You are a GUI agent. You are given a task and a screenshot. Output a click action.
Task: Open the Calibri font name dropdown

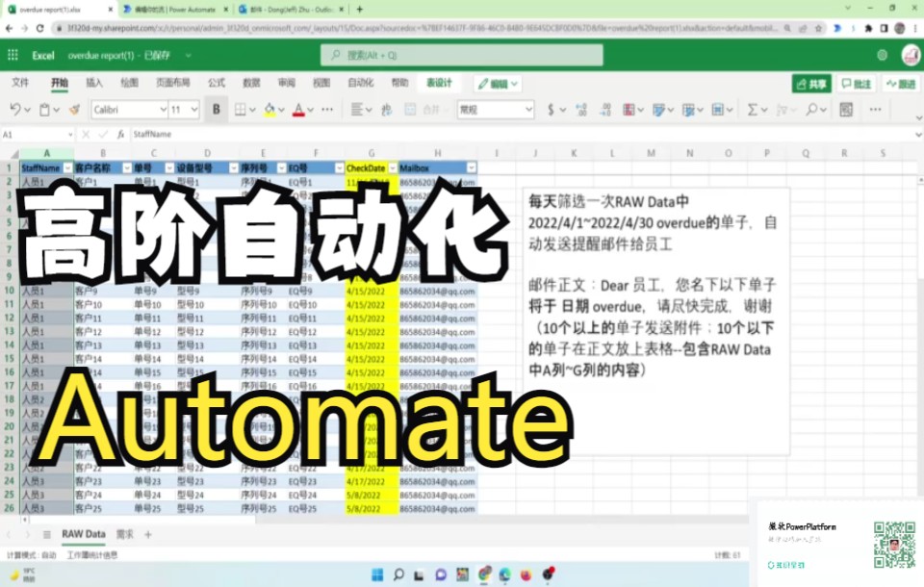point(163,110)
